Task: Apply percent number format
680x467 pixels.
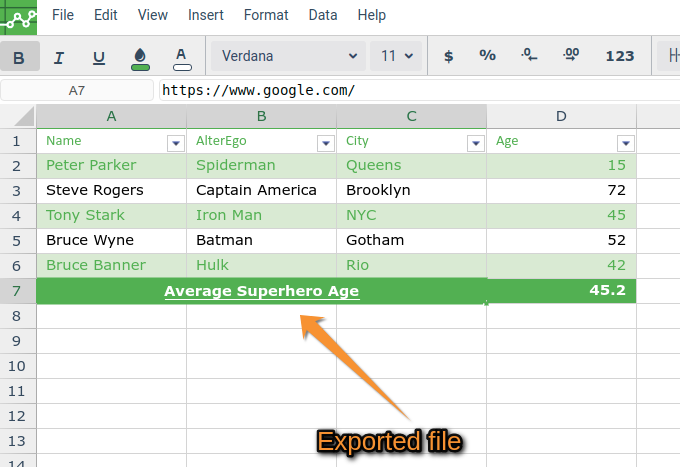Action: tap(487, 56)
